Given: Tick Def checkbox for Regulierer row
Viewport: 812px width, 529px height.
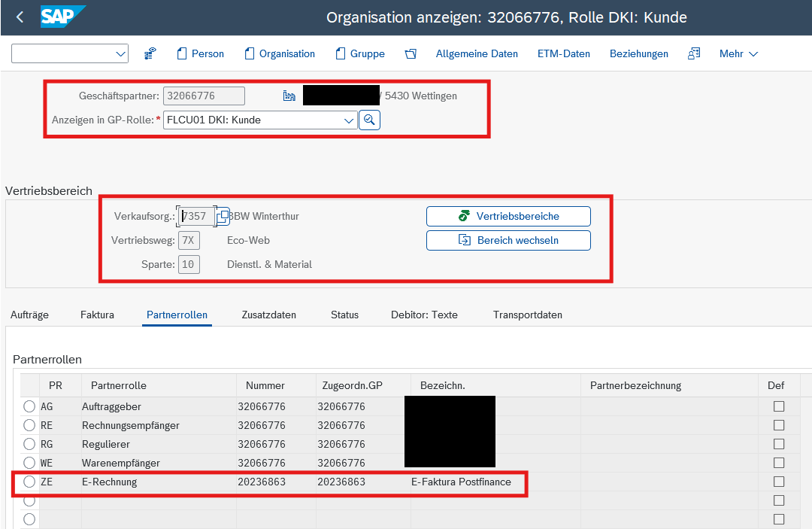Looking at the screenshot, I should 779,444.
